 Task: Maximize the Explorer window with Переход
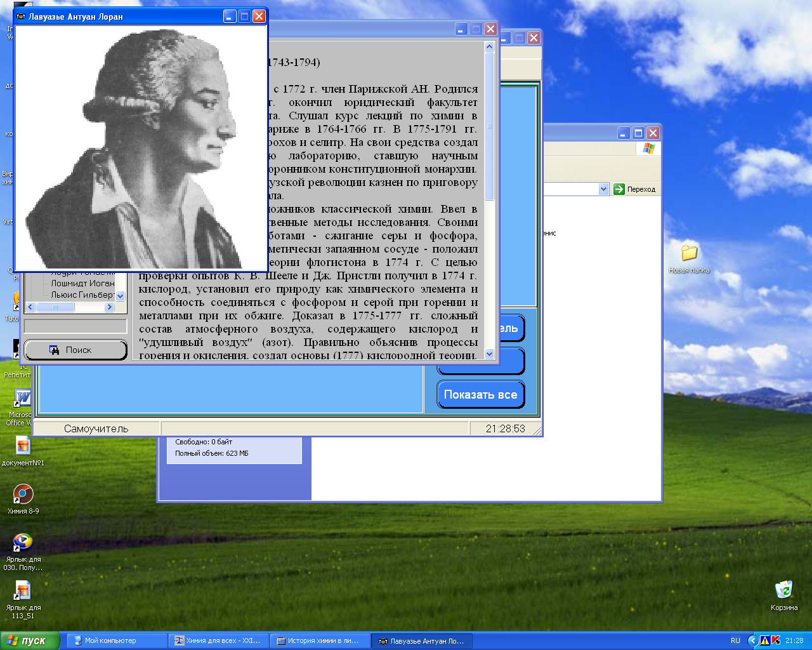click(x=638, y=133)
